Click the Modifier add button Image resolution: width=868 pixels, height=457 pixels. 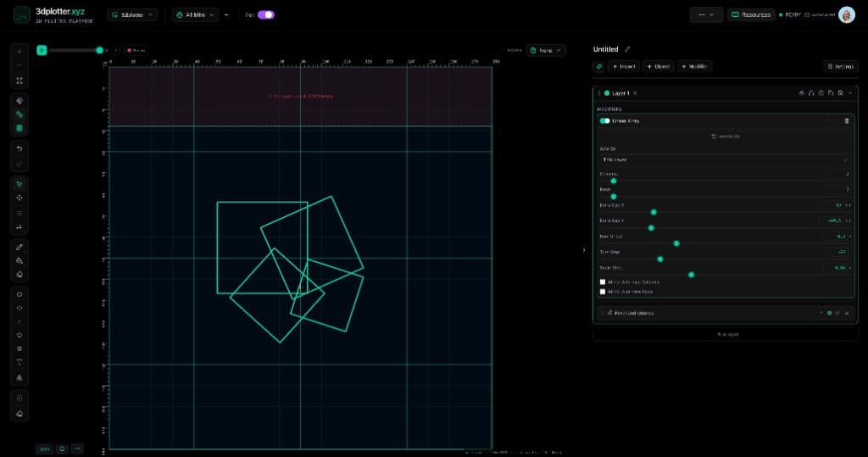pyautogui.click(x=694, y=66)
